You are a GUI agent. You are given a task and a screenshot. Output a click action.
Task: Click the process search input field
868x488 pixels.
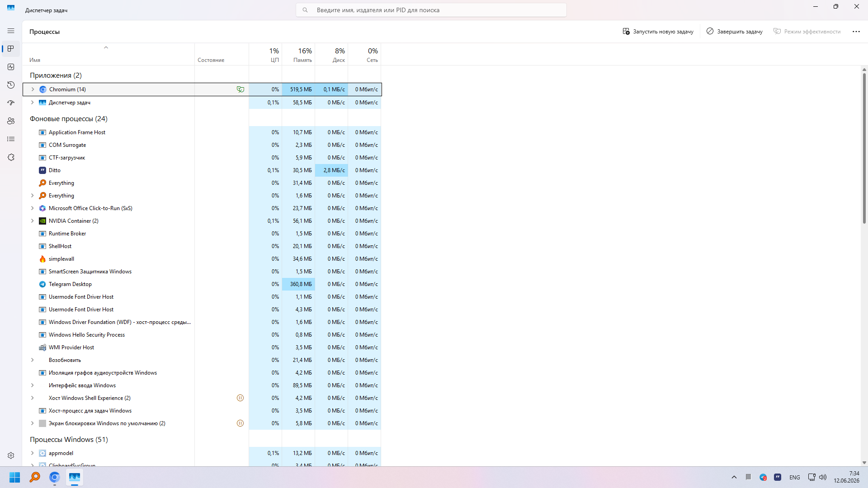431,10
